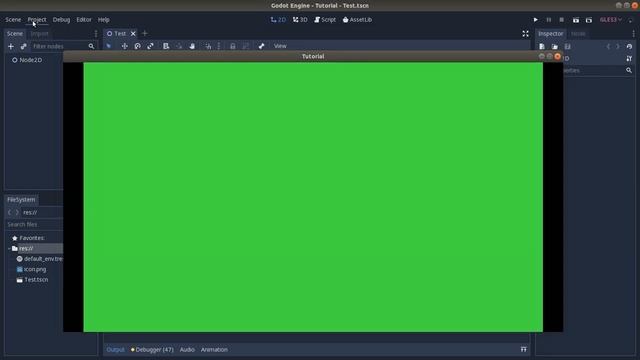Screen dimensions: 640x360
Task: Select Favorites in FileSystem tree
Action: pos(32,238)
